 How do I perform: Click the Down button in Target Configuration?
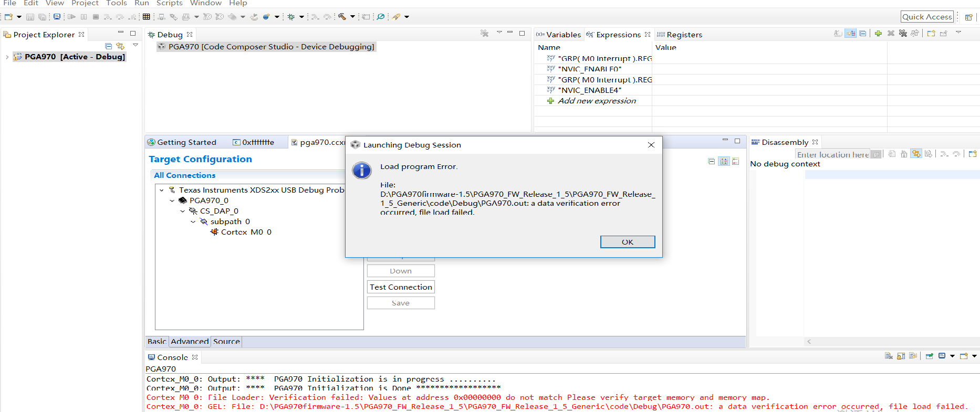coord(401,271)
